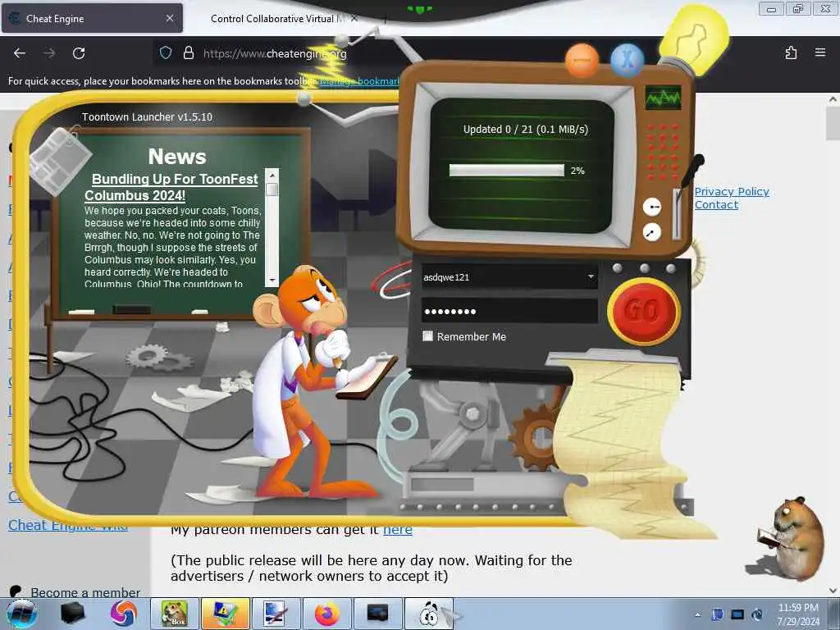Follow the patreon 'here' link
This screenshot has width=840, height=630.
click(398, 530)
